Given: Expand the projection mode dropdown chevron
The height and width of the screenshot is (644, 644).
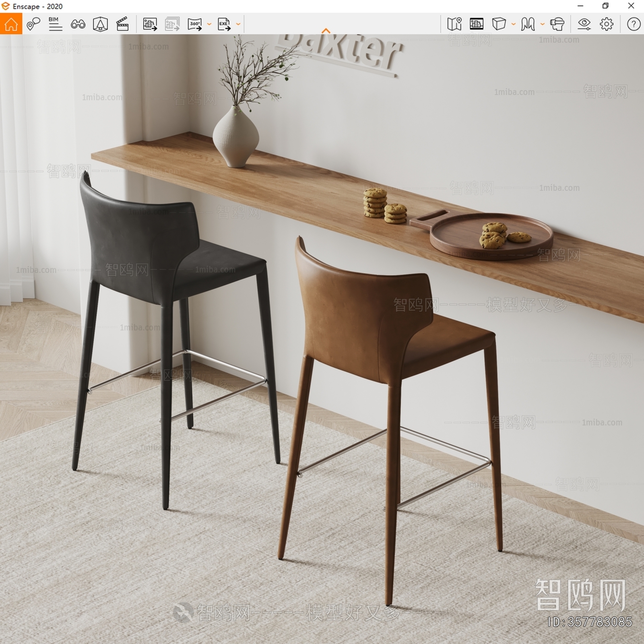Looking at the screenshot, I should click(513, 25).
